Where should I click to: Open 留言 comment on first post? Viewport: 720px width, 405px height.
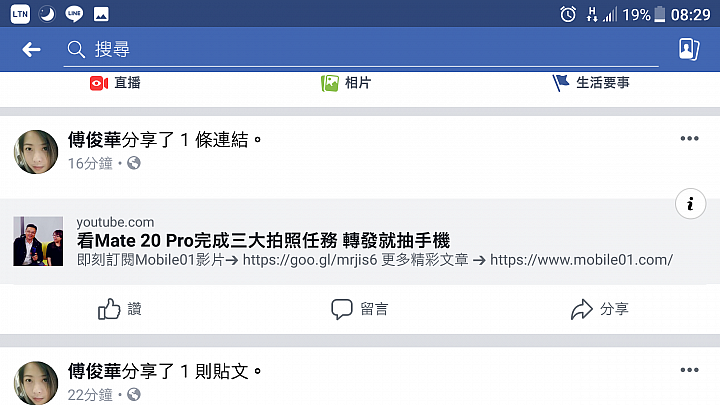[360, 309]
